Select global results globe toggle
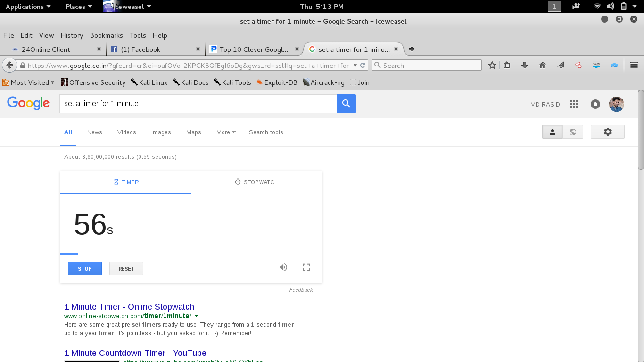644x362 pixels. click(573, 132)
